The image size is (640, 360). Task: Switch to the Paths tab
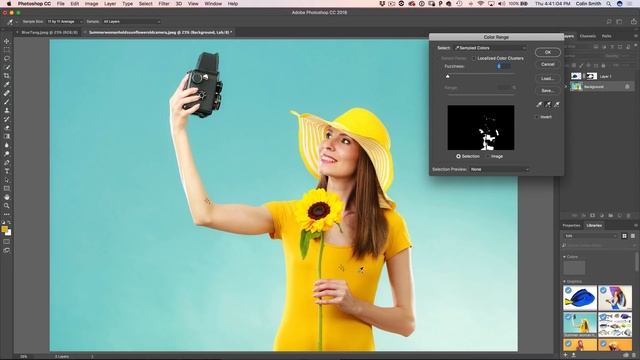[607, 36]
